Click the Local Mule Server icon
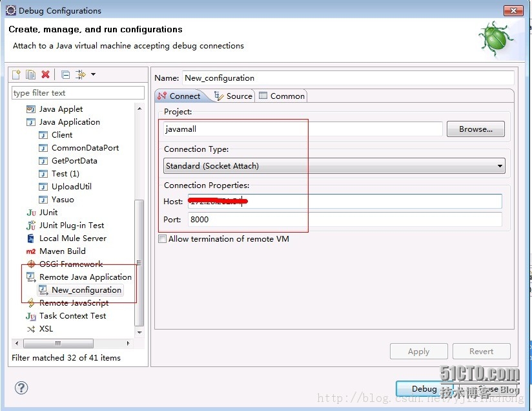Viewport: 532px width, 411px height. [31, 238]
